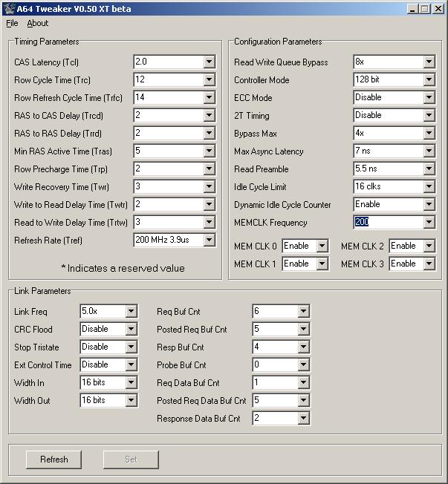Image resolution: width=448 pixels, height=484 pixels.
Task: Expand the MEMCLK Frequency dropdown arrow
Action: click(429, 222)
